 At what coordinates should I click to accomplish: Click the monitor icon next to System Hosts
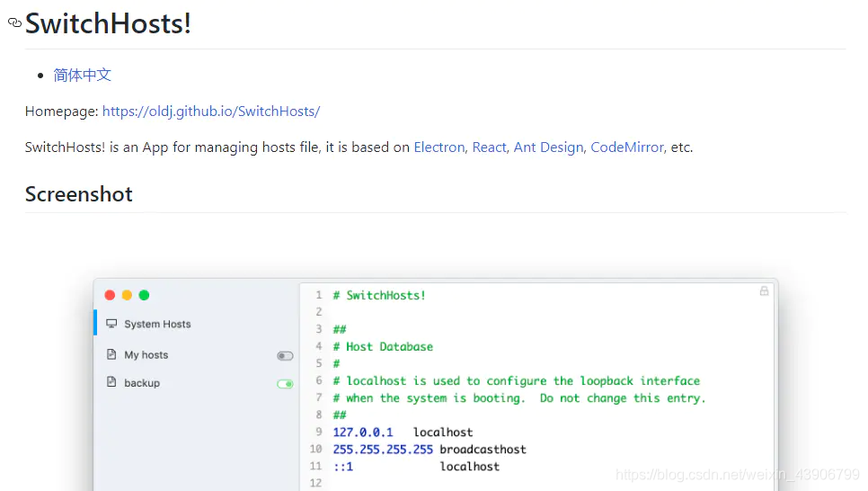click(x=111, y=324)
